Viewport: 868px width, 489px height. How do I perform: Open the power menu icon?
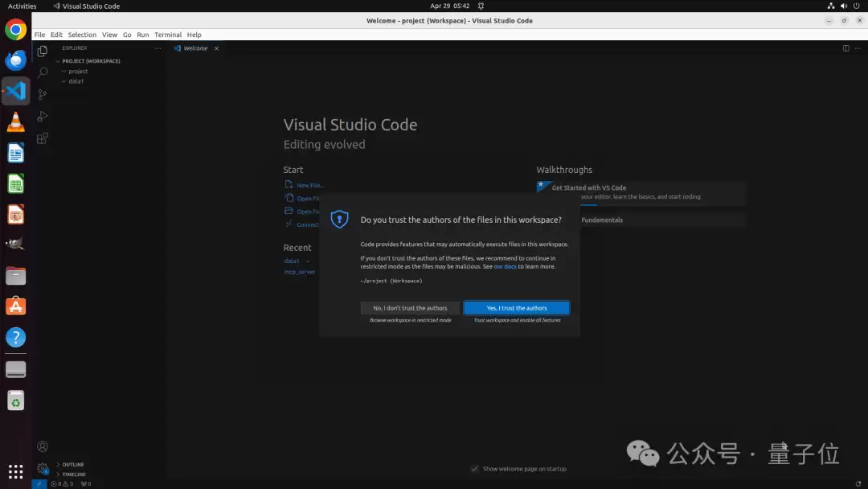857,6
